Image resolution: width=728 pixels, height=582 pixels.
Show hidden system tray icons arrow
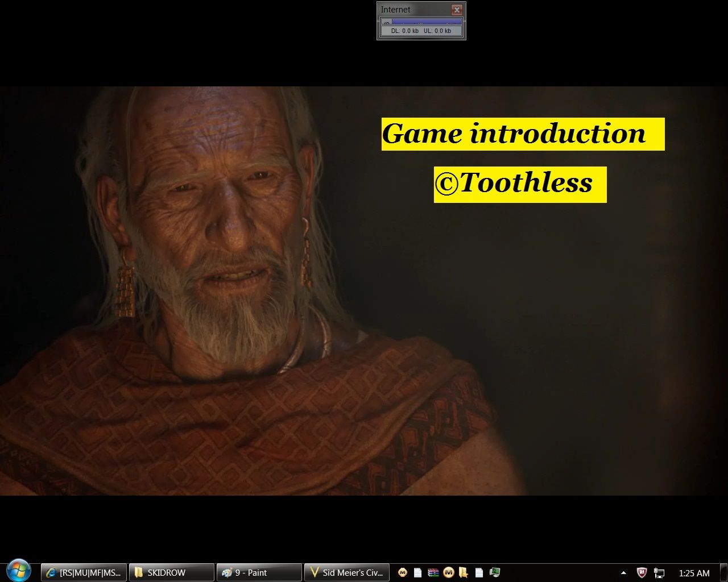click(x=623, y=572)
